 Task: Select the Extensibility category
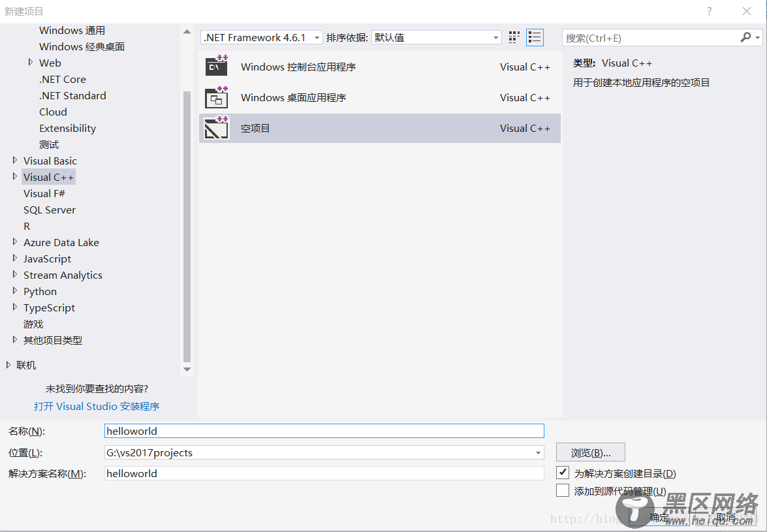tap(67, 128)
